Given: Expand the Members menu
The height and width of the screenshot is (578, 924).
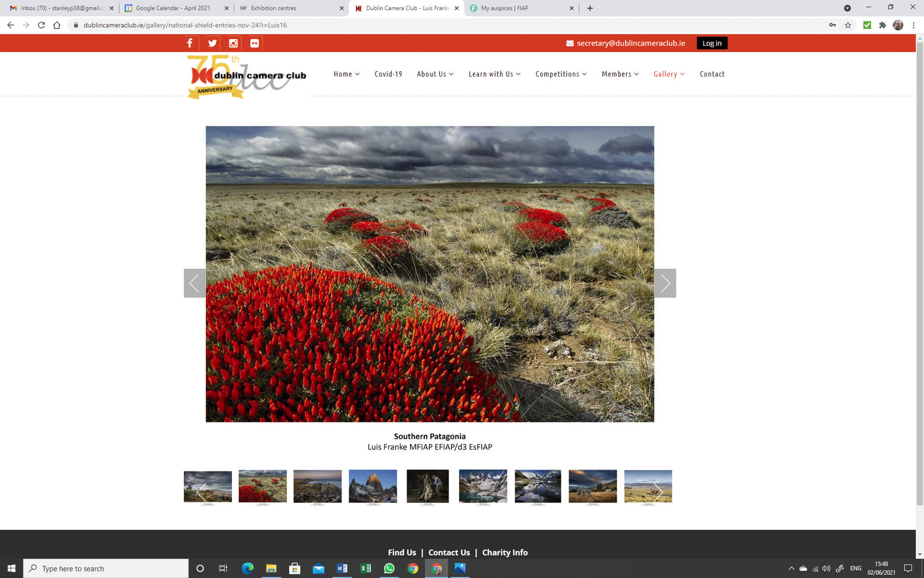Looking at the screenshot, I should [620, 74].
